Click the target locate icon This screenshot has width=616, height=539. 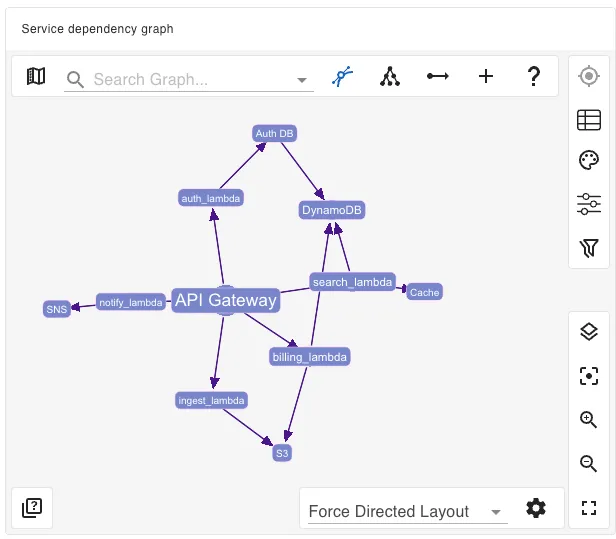tap(588, 76)
